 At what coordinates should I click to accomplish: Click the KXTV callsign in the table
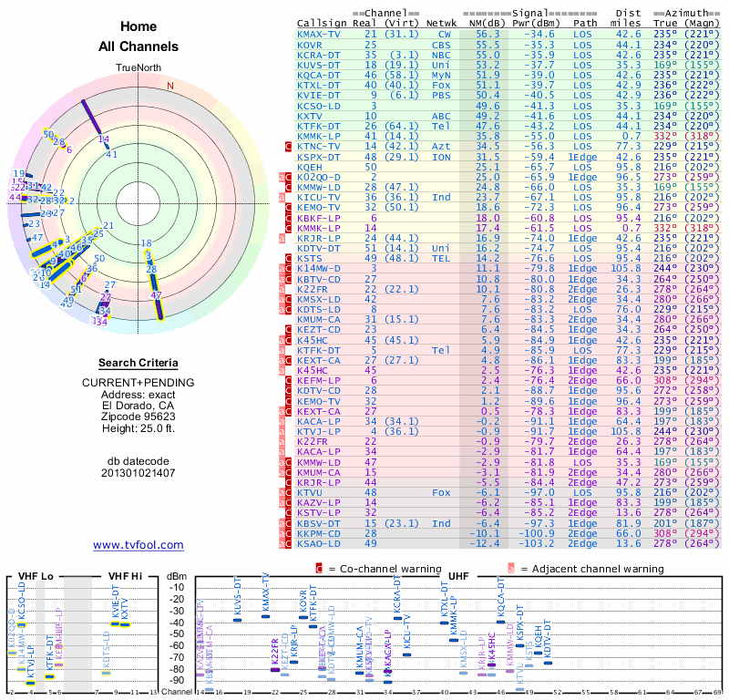pyautogui.click(x=310, y=117)
